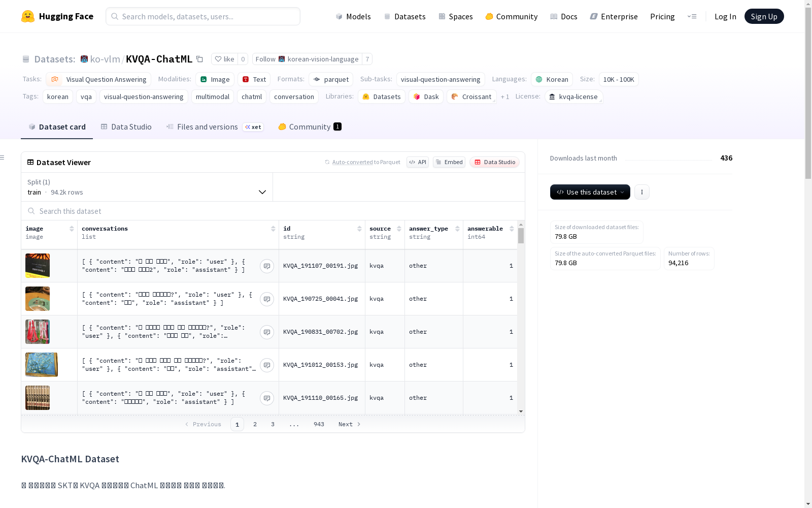Sort by the id column
This screenshot has width=812, height=508.
point(359,229)
